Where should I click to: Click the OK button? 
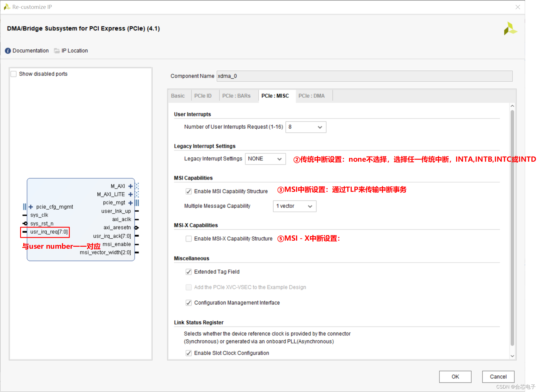455,376
